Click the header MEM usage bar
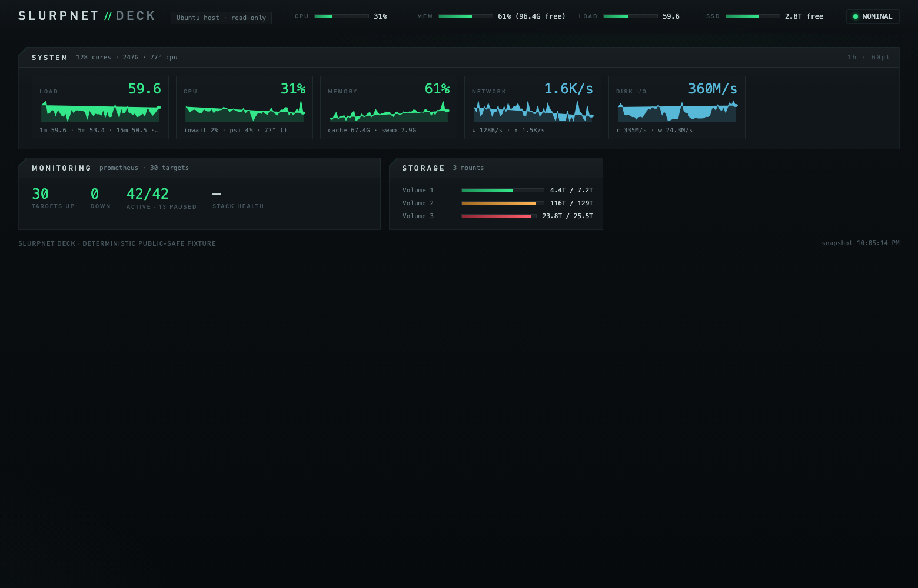 [x=466, y=16]
